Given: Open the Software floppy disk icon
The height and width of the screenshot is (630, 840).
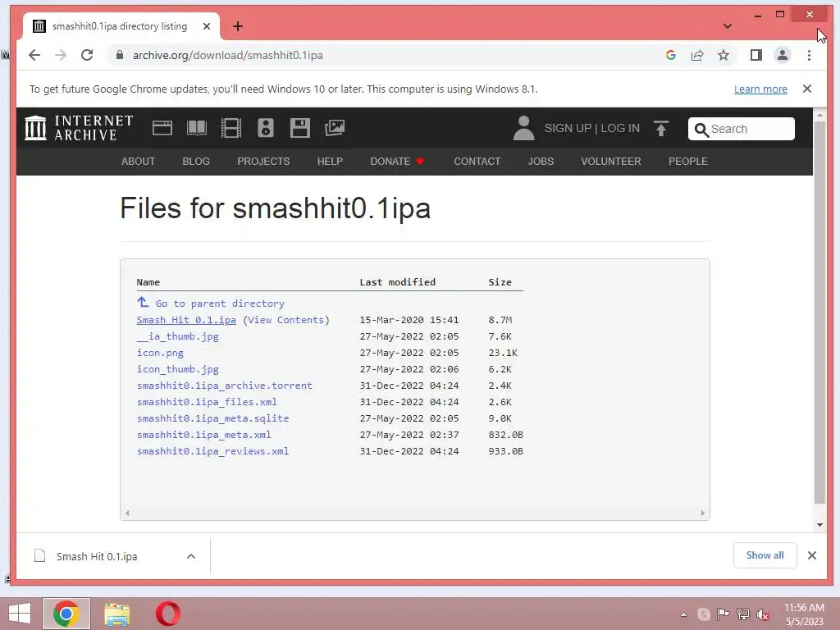Looking at the screenshot, I should (300, 128).
